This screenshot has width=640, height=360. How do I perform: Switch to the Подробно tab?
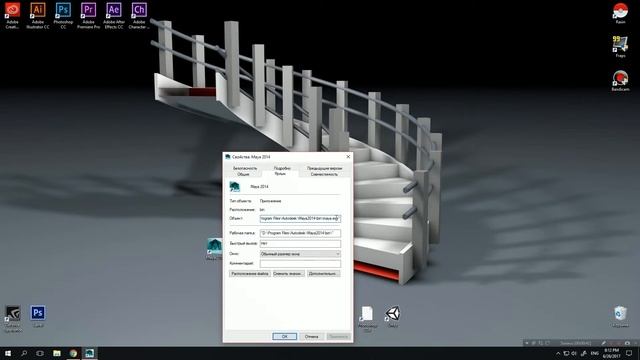(282, 168)
